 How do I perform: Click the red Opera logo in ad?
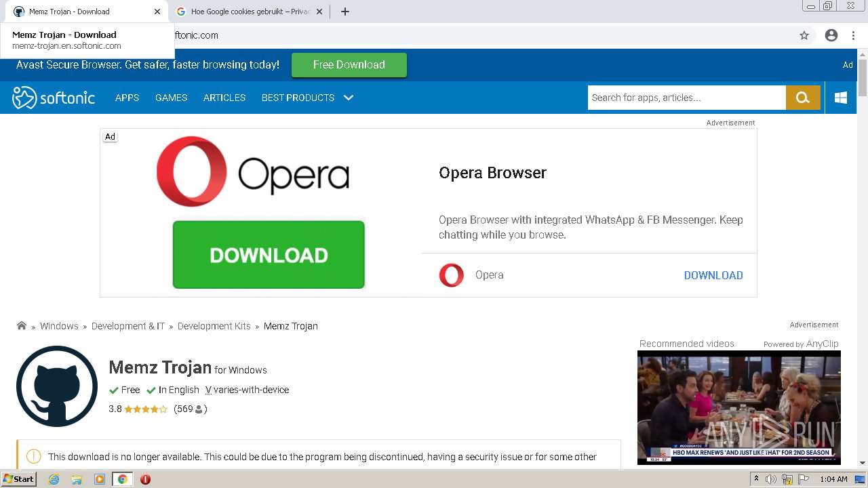coord(192,171)
